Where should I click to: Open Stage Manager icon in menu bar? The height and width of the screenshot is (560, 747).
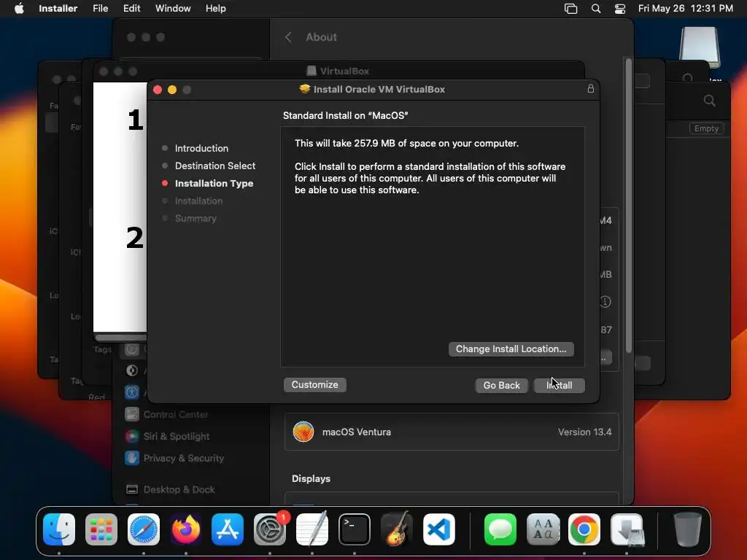(x=570, y=9)
